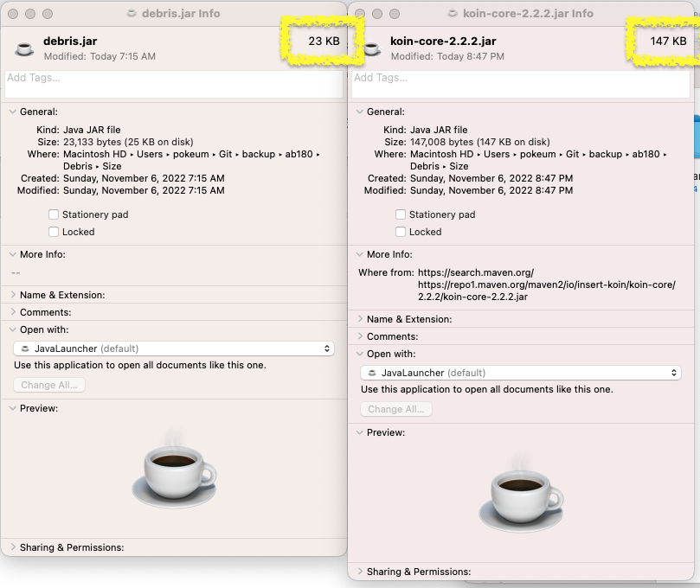Click the repo1.maven.org koin-core URL text

click(x=547, y=291)
